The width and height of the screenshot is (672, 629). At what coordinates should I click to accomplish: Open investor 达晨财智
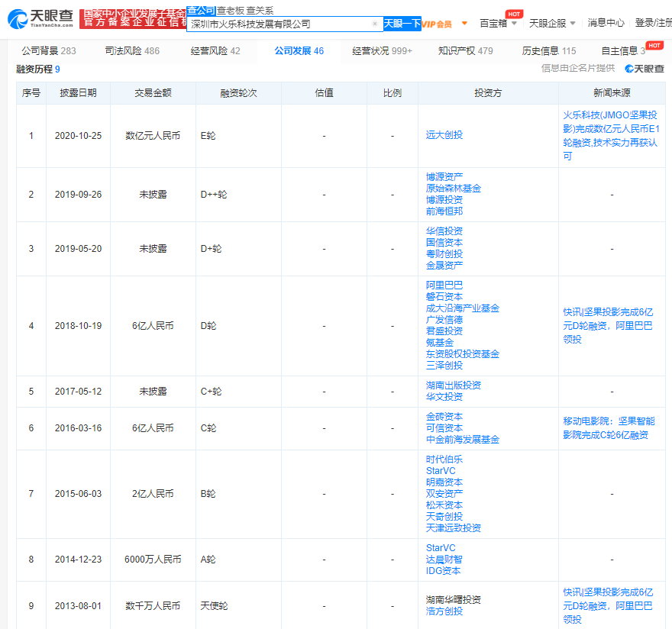pos(444,560)
